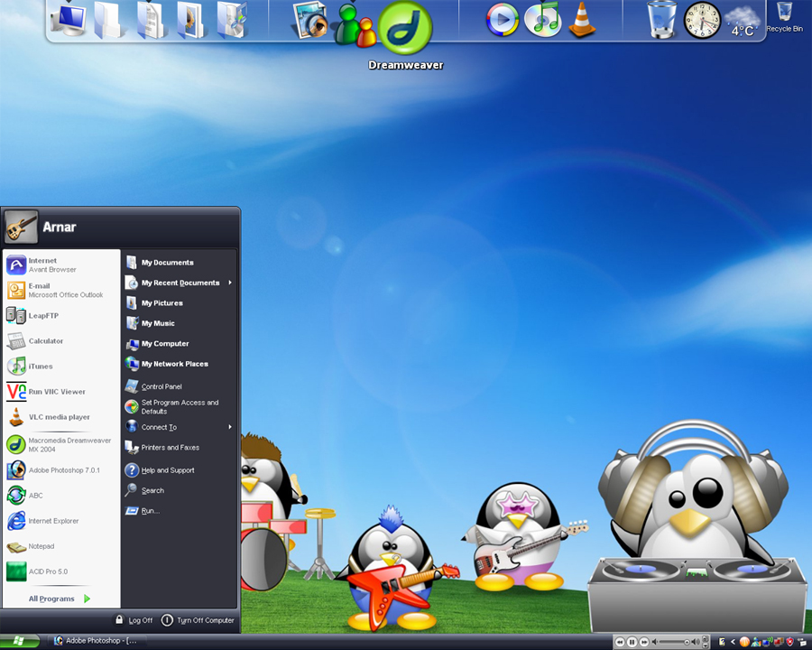Expand My Recent Documents submenu arrow
This screenshot has height=650, width=812.
pyautogui.click(x=230, y=283)
